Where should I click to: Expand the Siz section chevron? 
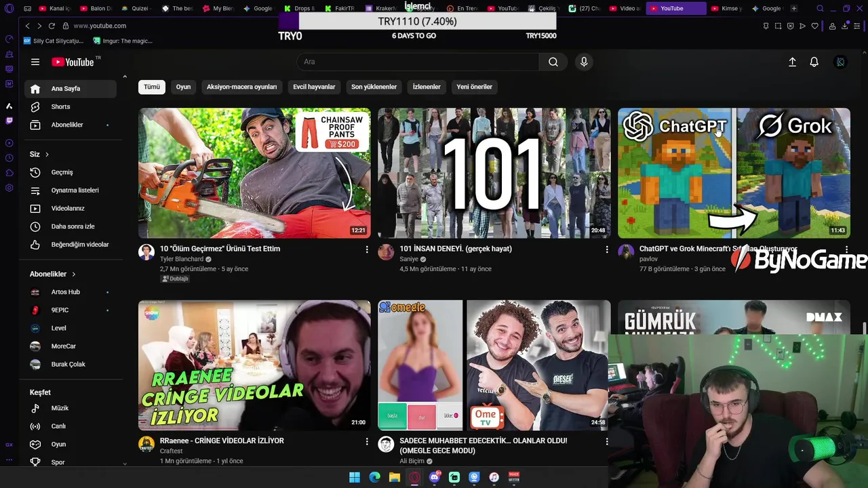(47, 155)
